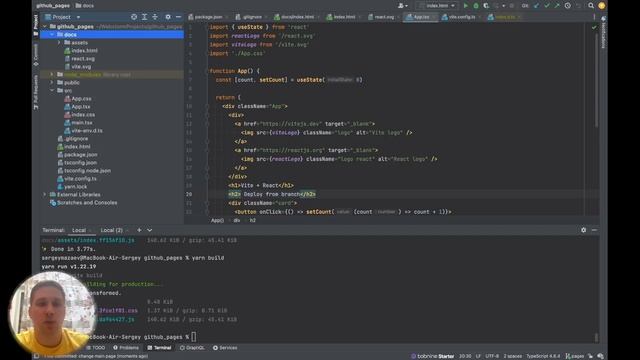Click the editor vertical scrollbar
Screen dimensions: 640x360
point(597,82)
